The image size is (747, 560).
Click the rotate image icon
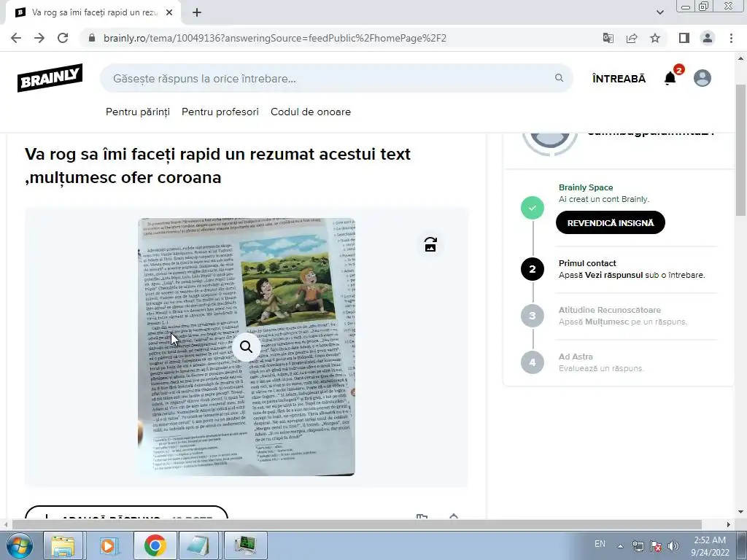(x=430, y=245)
